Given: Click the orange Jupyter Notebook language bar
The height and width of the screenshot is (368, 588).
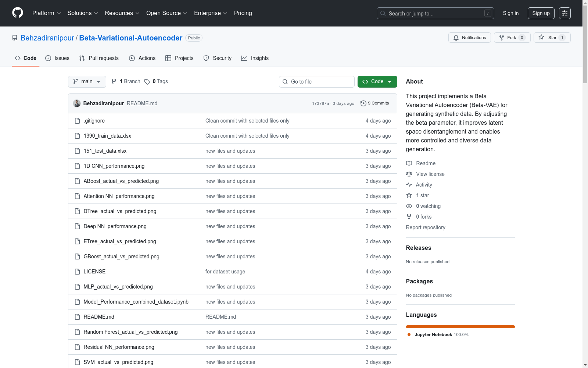Looking at the screenshot, I should click(x=460, y=327).
